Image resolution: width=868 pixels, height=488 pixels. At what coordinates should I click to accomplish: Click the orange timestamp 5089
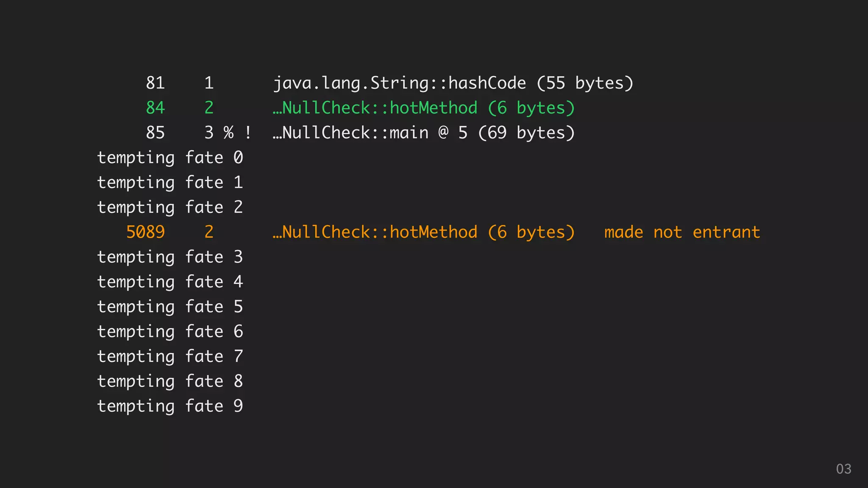tap(145, 232)
